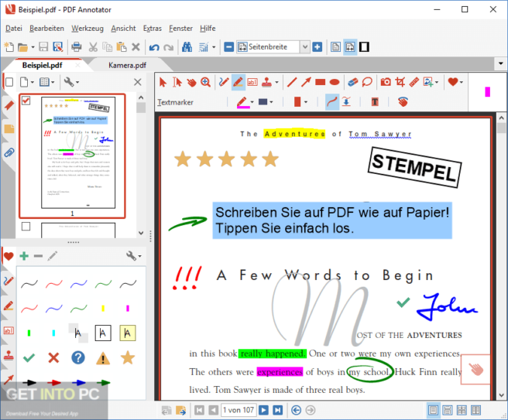Pick the green marker favorite swatch
The image size is (508, 420).
[29, 333]
